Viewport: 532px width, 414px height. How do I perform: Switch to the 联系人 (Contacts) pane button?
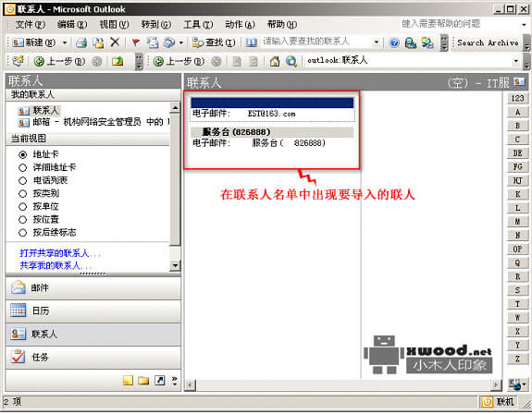[93, 334]
